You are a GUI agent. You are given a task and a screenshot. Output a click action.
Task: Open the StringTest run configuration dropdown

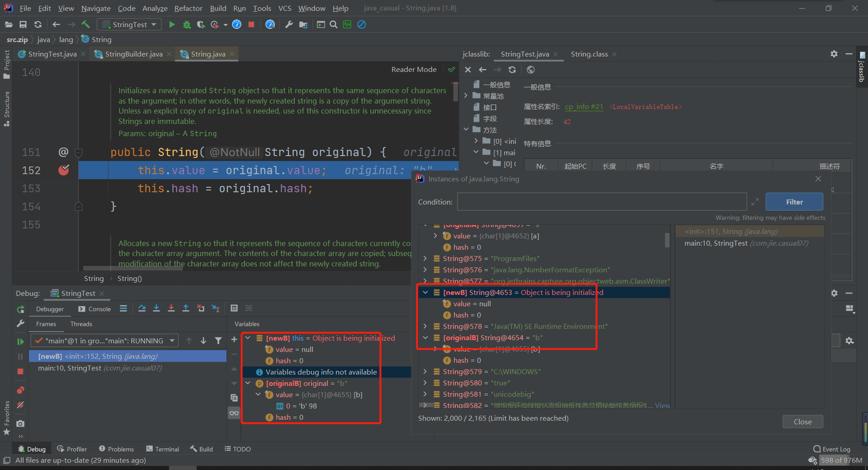click(129, 24)
